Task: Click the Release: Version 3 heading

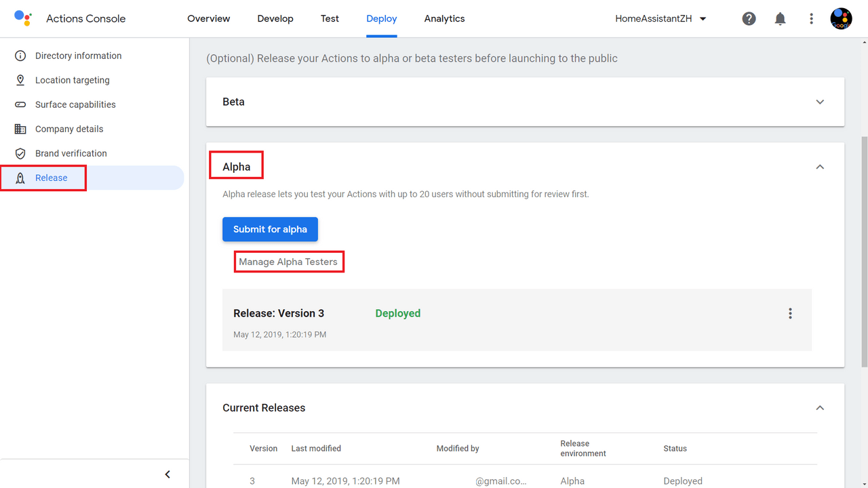Action: (x=279, y=313)
